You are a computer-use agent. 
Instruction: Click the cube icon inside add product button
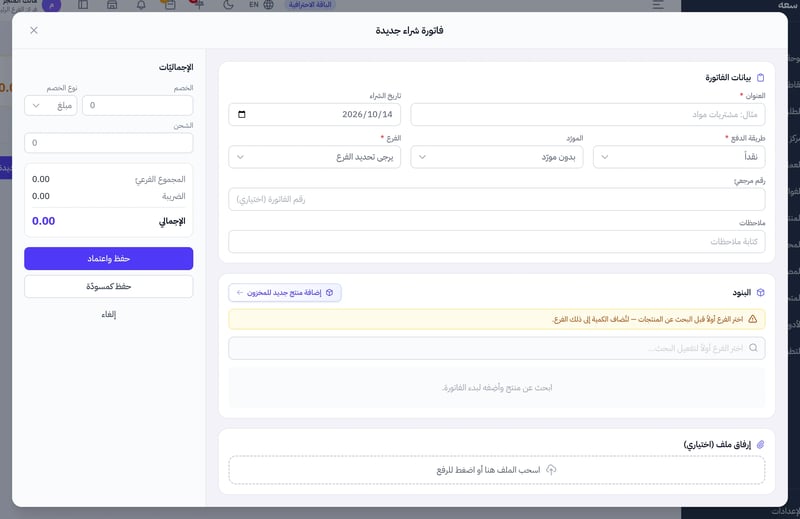[x=330, y=292]
